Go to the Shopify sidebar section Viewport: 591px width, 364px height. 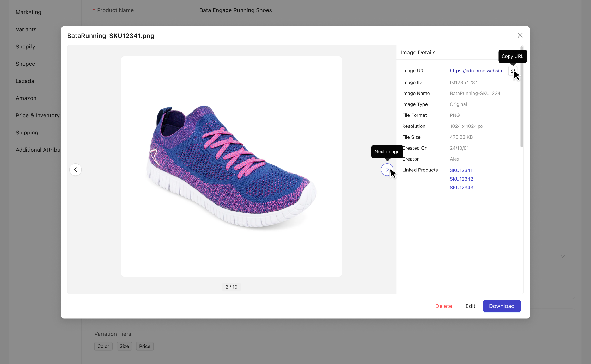click(x=25, y=47)
